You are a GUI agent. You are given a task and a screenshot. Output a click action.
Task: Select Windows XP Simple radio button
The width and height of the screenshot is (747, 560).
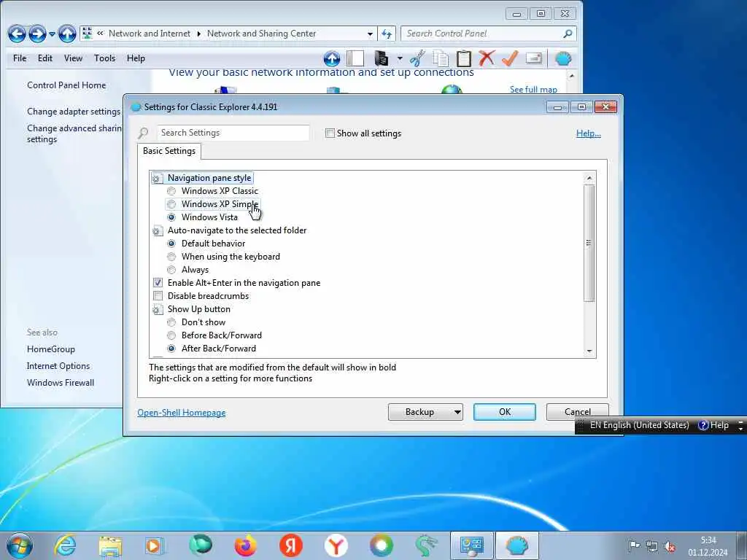[171, 204]
